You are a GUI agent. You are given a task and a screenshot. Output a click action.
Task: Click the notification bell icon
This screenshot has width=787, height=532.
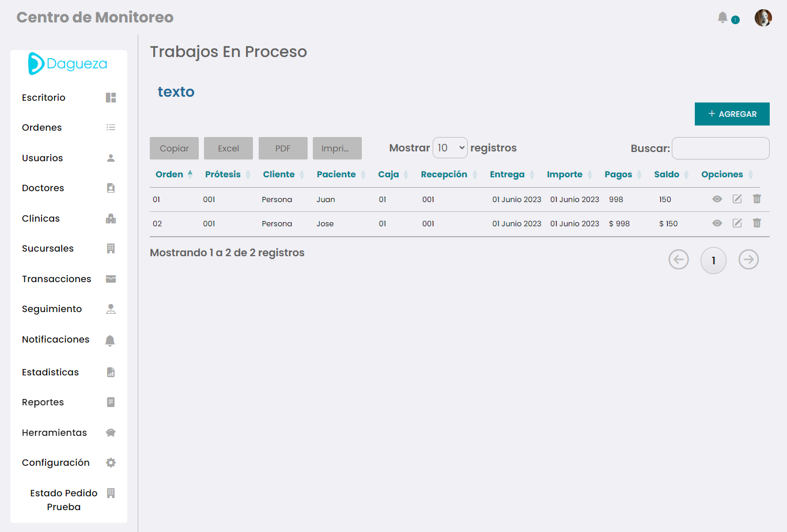coord(722,17)
